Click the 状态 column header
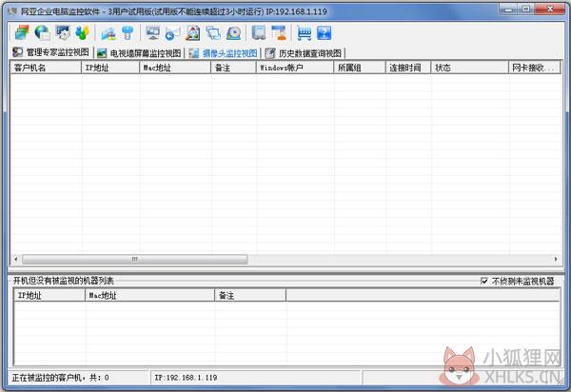Image resolution: width=571 pixels, height=392 pixels. (470, 68)
